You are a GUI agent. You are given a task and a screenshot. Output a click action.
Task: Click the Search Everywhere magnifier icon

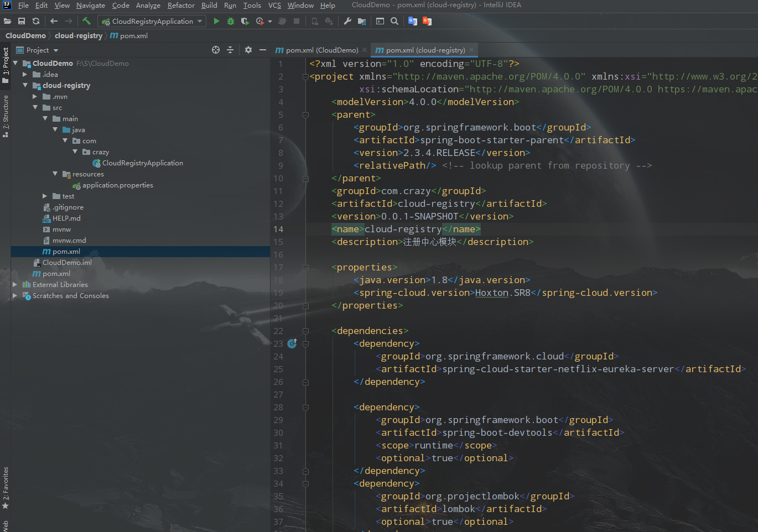tap(394, 21)
